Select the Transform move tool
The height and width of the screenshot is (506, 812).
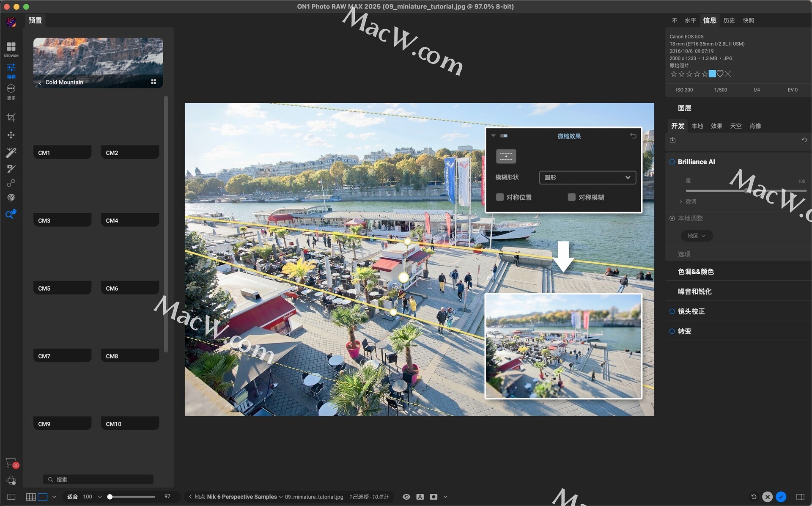pos(11,135)
